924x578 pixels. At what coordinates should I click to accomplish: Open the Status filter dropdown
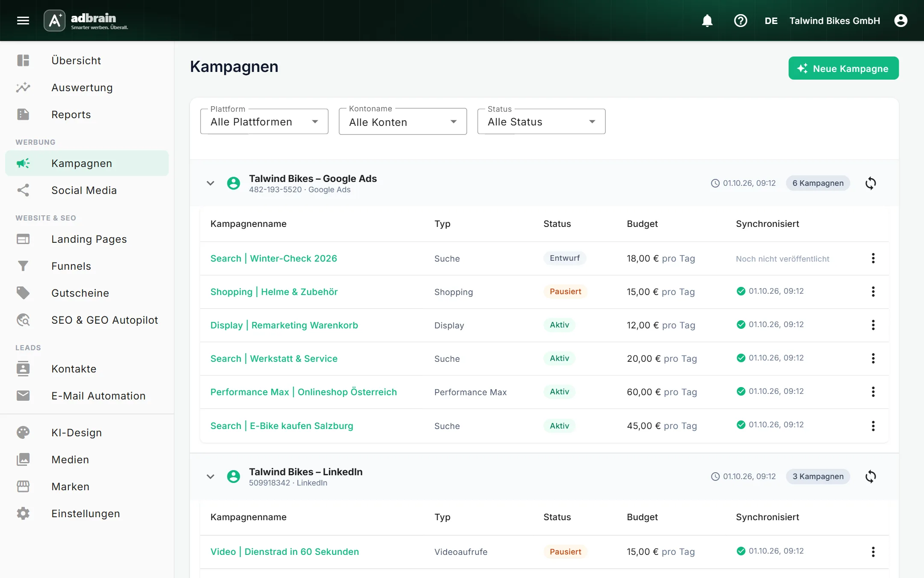tap(542, 122)
